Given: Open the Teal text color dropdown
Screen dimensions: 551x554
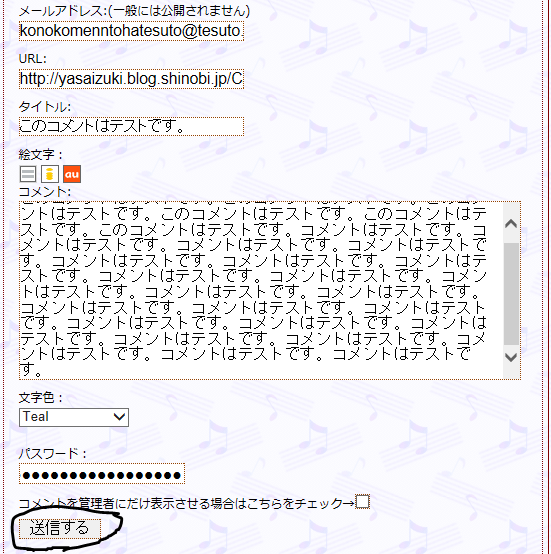Looking at the screenshot, I should 74,417.
